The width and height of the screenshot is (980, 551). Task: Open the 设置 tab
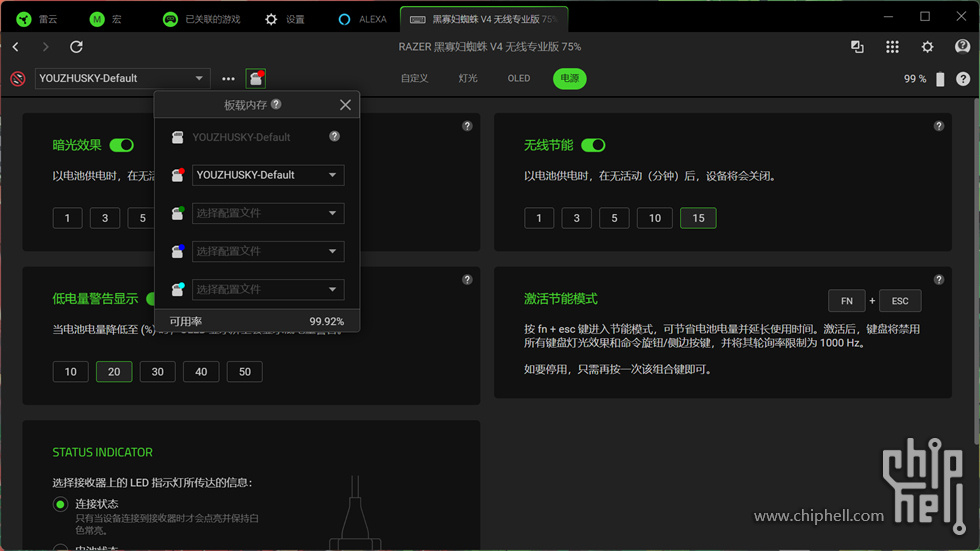(x=284, y=19)
